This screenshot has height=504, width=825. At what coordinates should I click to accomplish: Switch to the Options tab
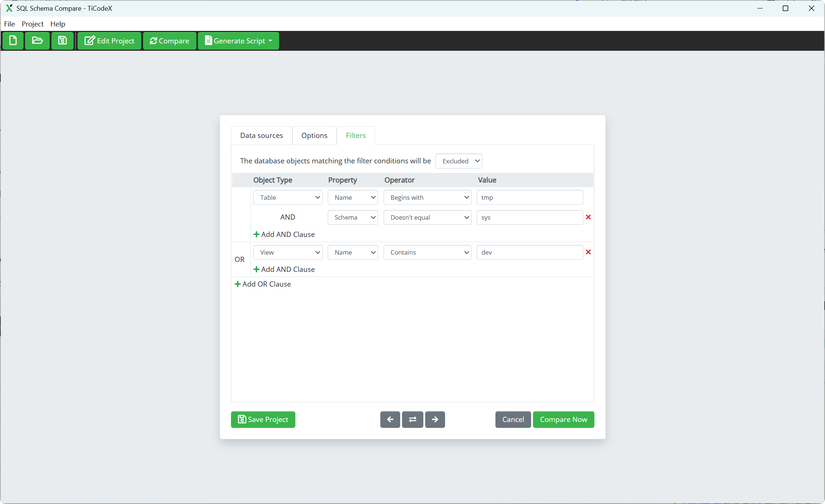[314, 135]
